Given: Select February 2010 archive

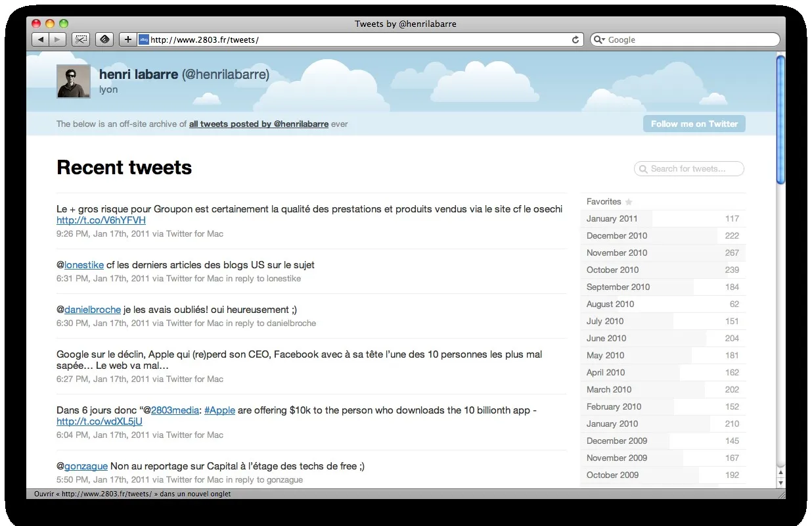Looking at the screenshot, I should (x=663, y=407).
